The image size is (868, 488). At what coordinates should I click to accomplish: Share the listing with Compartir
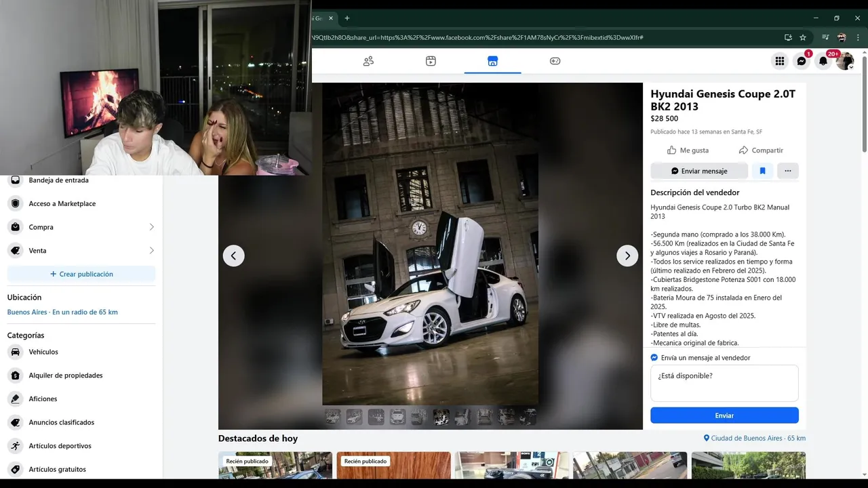coord(761,150)
